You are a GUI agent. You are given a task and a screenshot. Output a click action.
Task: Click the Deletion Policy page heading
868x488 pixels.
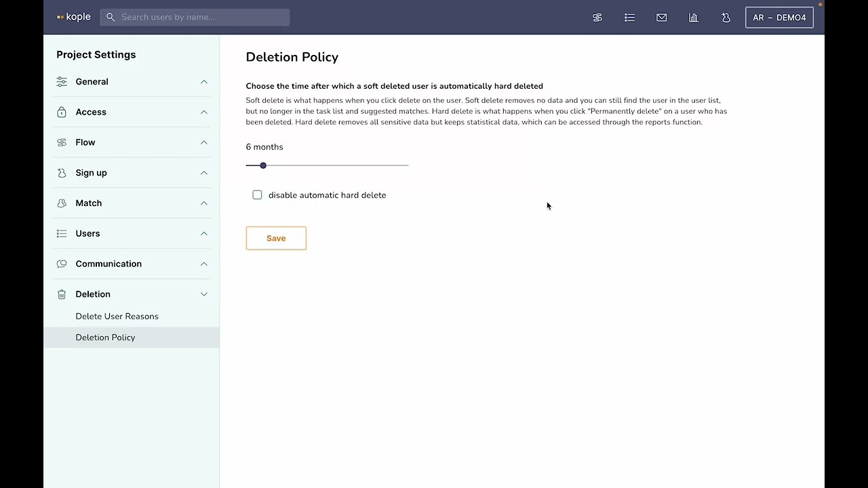click(292, 58)
